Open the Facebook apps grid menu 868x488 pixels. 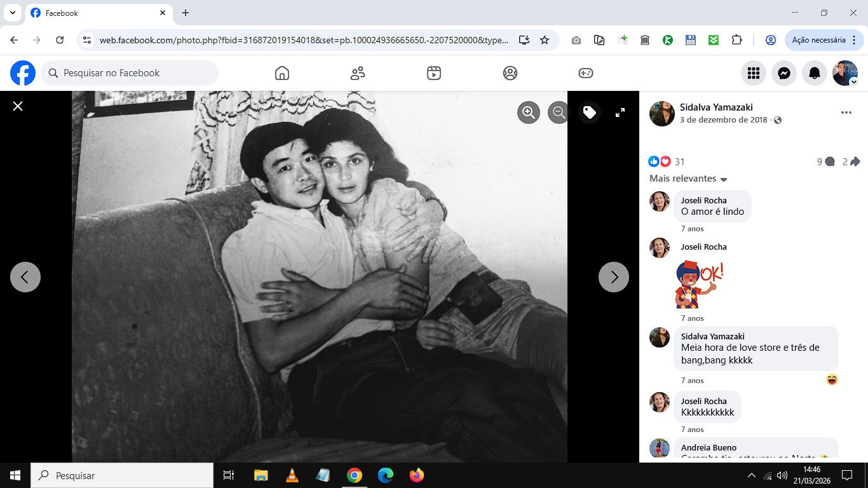click(754, 73)
